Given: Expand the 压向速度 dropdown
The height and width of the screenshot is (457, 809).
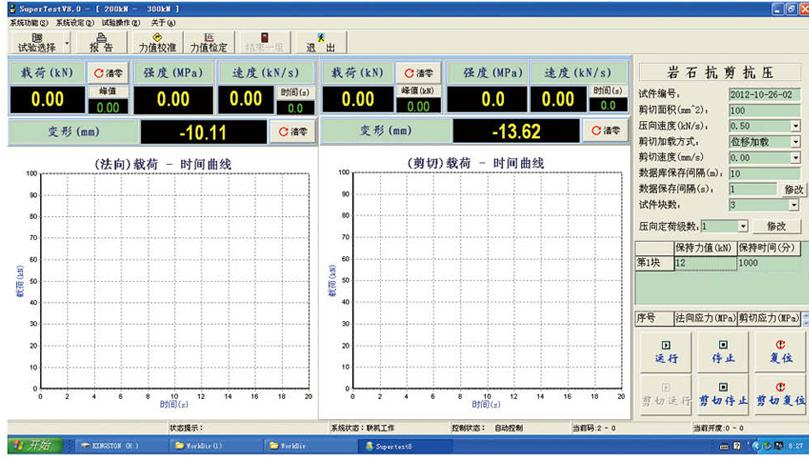Looking at the screenshot, I should [795, 127].
